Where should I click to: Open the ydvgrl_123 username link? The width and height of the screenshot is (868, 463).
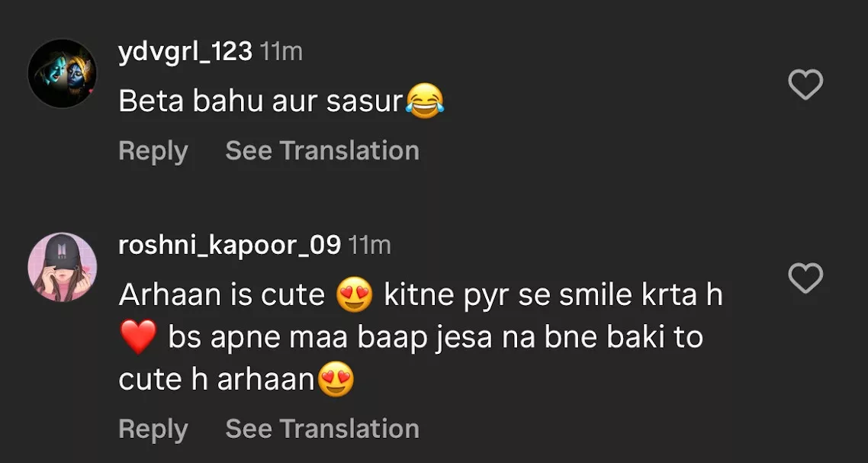[185, 52]
